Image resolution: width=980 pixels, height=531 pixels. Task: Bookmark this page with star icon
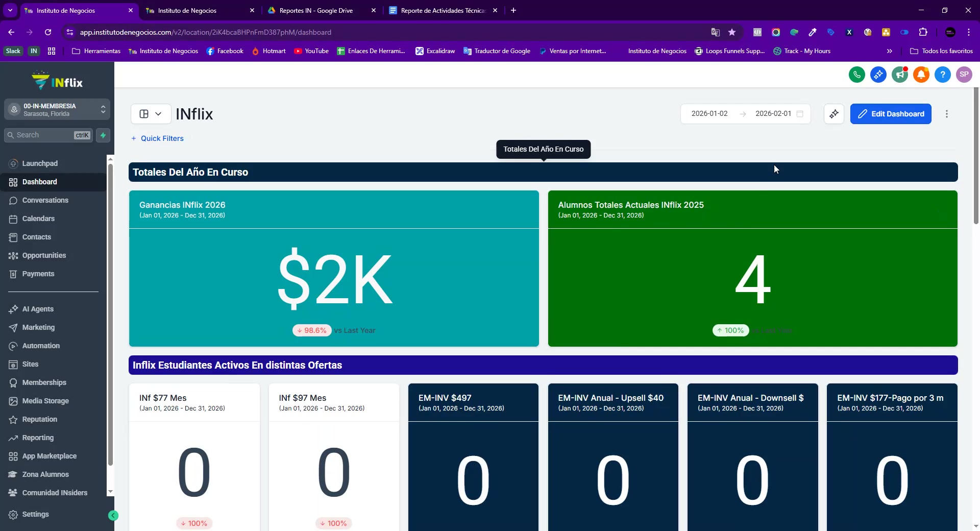732,32
